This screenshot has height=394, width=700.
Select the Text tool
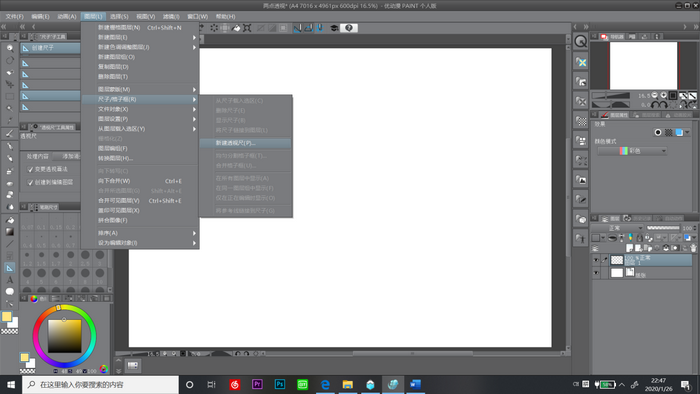click(9, 280)
